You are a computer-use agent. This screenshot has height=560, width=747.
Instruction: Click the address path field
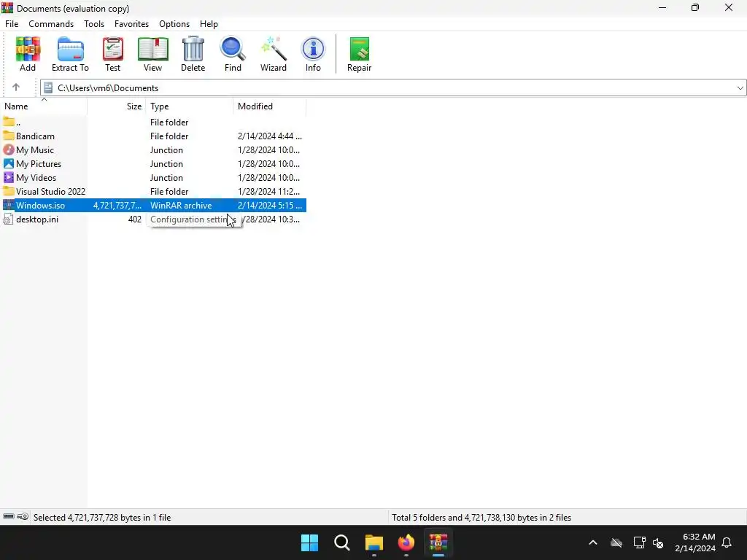pyautogui.click(x=393, y=88)
